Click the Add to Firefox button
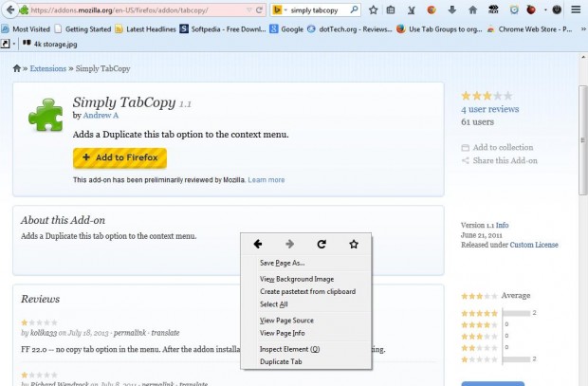The height and width of the screenshot is (386, 588). [x=119, y=157]
